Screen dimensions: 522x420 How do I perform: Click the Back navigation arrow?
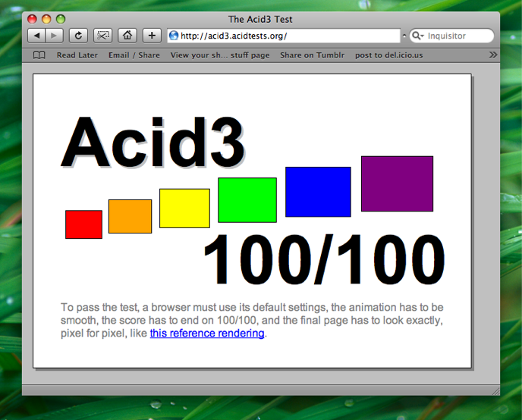(x=36, y=36)
